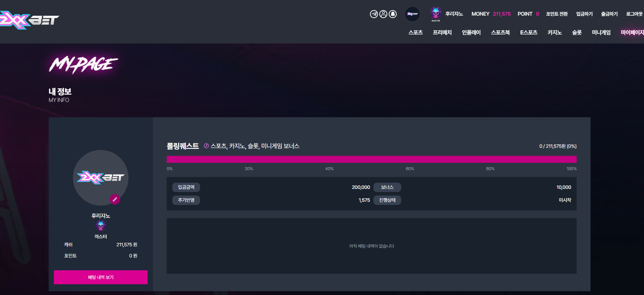Click the 입금하기 link
The width and height of the screenshot is (644, 295).
point(585,14)
